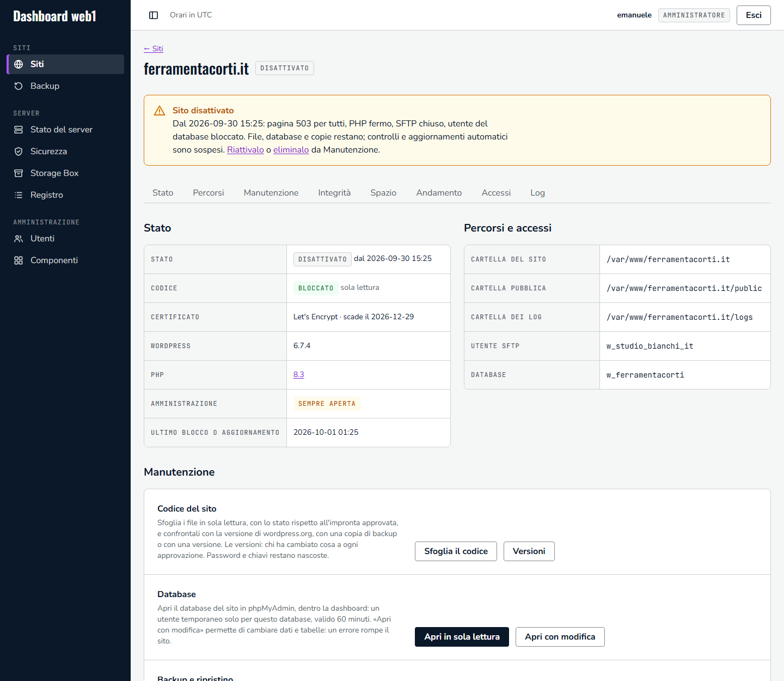This screenshot has height=681, width=784.
Task: Click the Sicurezza shield icon
Action: click(19, 151)
